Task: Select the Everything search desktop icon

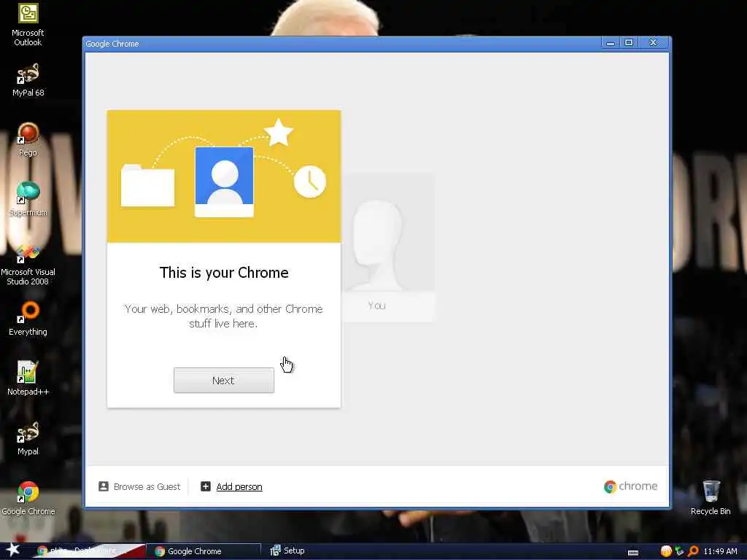Action: point(28,319)
